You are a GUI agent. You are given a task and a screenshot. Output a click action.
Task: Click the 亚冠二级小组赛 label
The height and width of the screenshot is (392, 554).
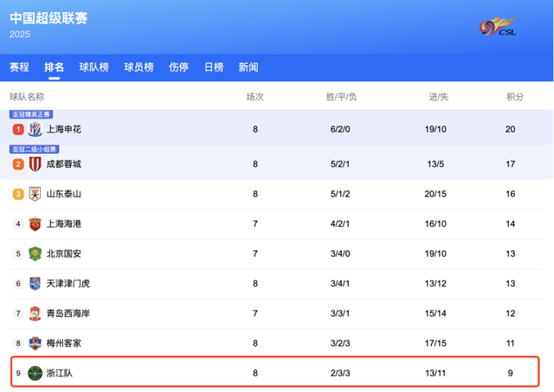coord(35,150)
